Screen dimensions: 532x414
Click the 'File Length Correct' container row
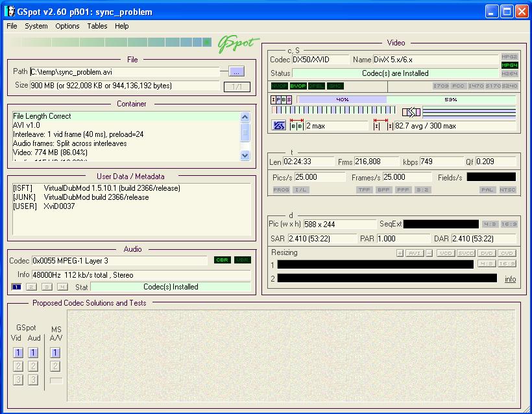(x=127, y=116)
